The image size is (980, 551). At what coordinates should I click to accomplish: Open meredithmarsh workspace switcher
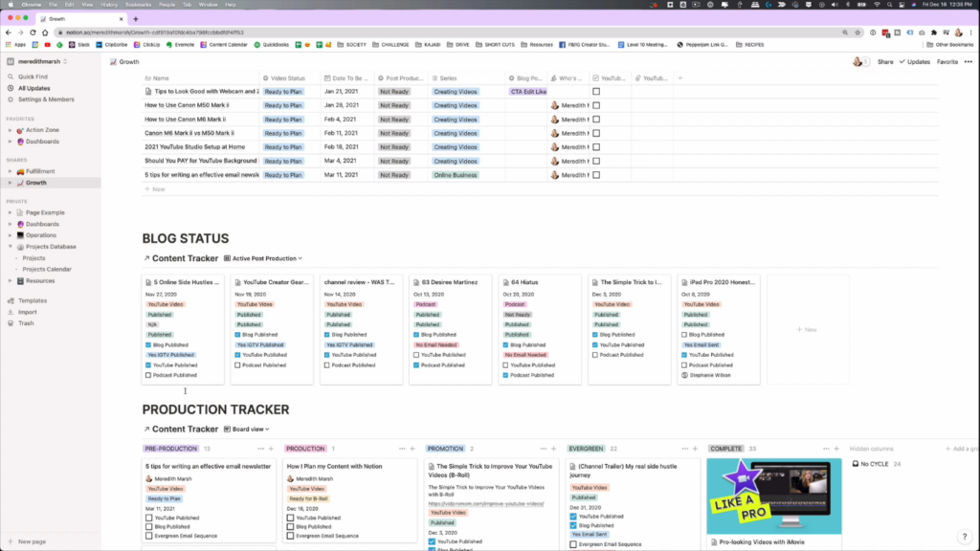(38, 62)
